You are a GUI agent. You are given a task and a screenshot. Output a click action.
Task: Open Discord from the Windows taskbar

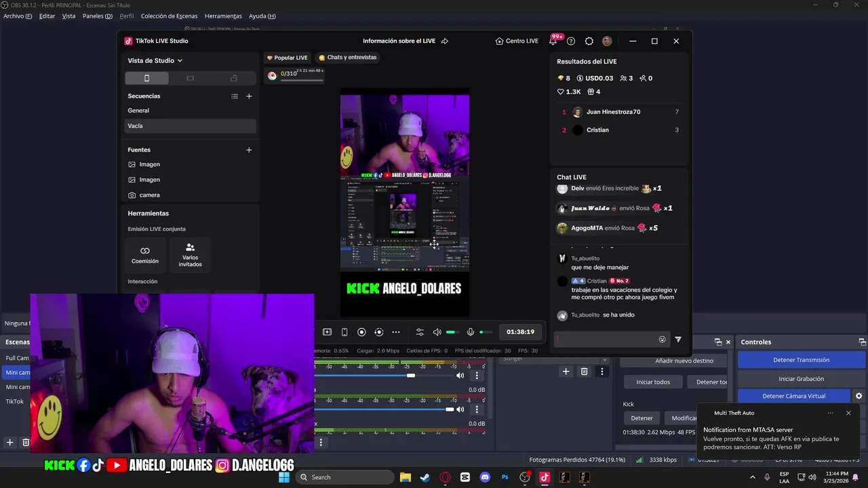[x=485, y=477]
